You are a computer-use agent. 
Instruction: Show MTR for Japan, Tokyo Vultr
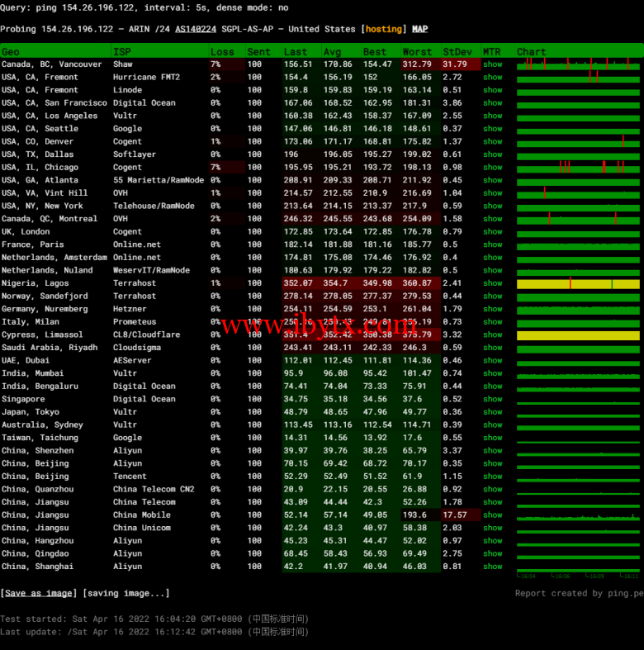(x=493, y=412)
